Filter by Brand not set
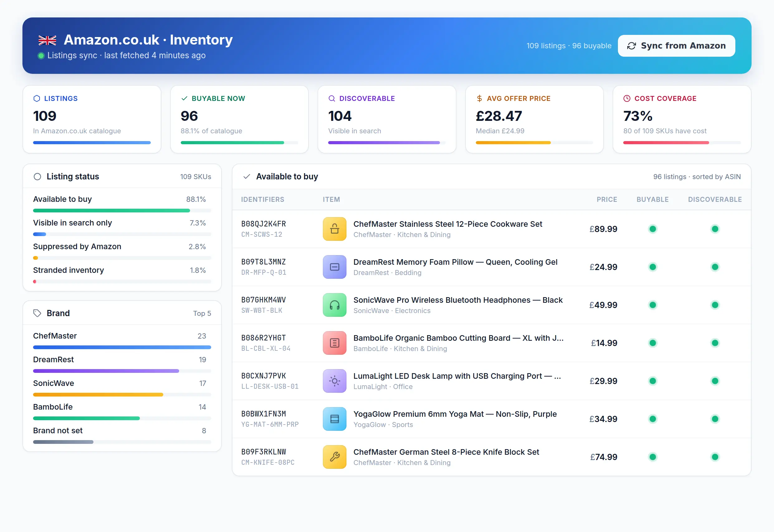774x532 pixels. 122,435
